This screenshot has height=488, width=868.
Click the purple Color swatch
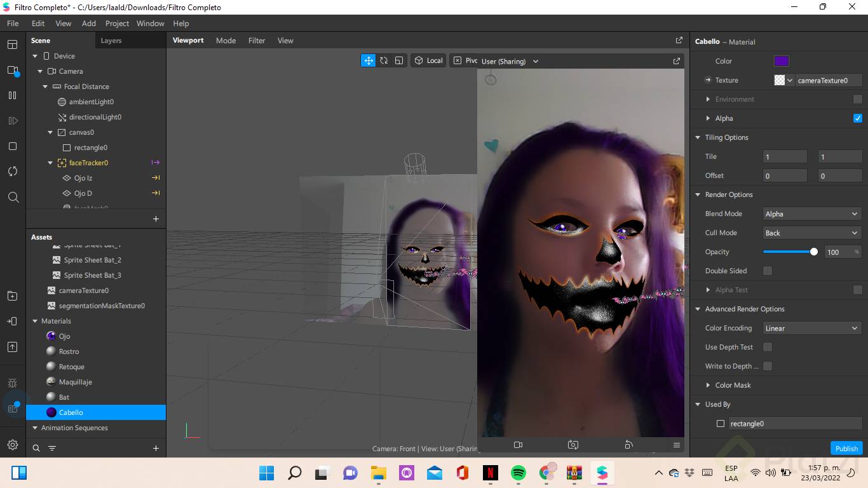pos(781,61)
